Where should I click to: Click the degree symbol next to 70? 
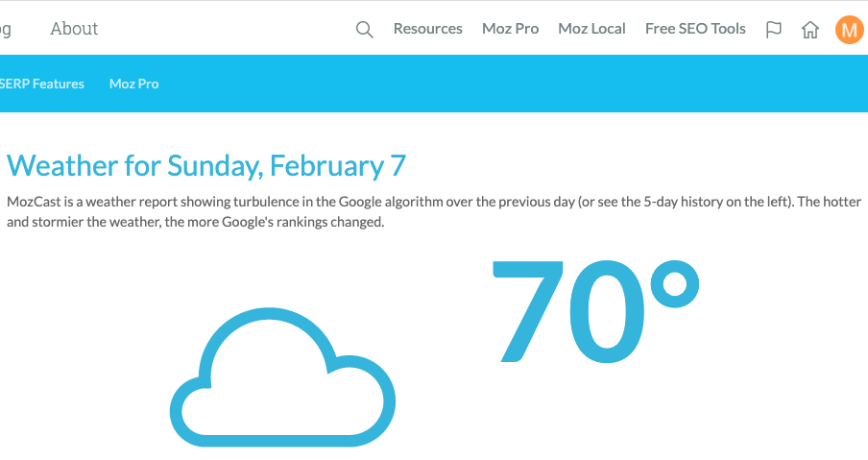pyautogui.click(x=675, y=284)
